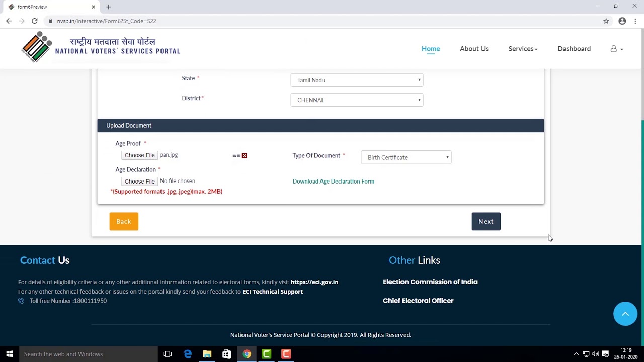Viewport: 644px width, 362px height.
Task: Open Task View in taskbar
Action: (168, 354)
